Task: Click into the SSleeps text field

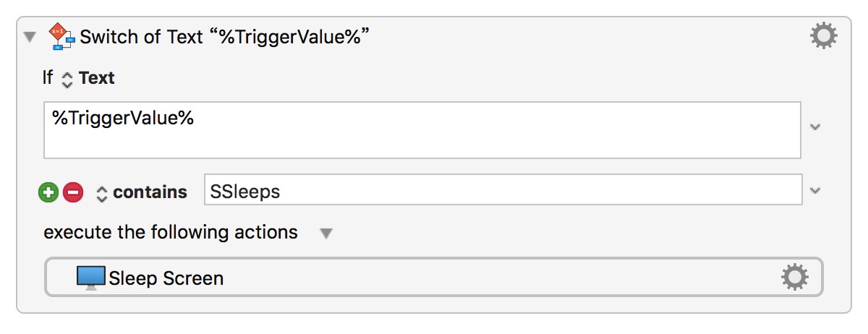Action: 503,191
